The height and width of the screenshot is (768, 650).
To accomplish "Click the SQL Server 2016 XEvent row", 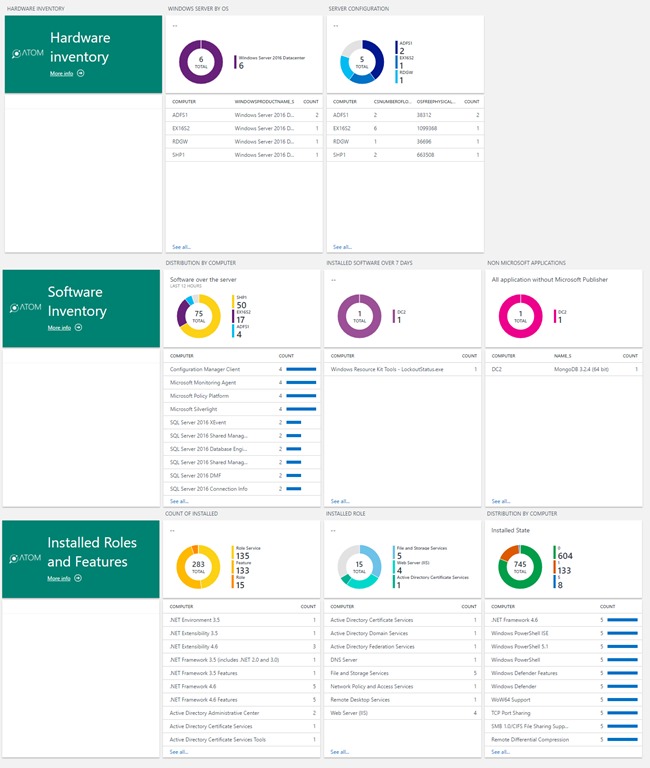I will pos(242,422).
